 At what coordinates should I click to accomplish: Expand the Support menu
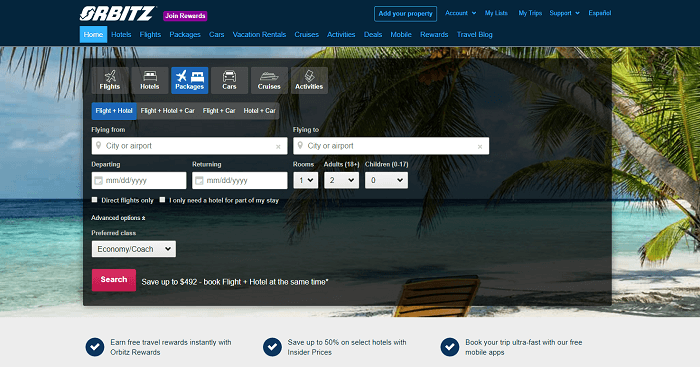[x=564, y=13]
